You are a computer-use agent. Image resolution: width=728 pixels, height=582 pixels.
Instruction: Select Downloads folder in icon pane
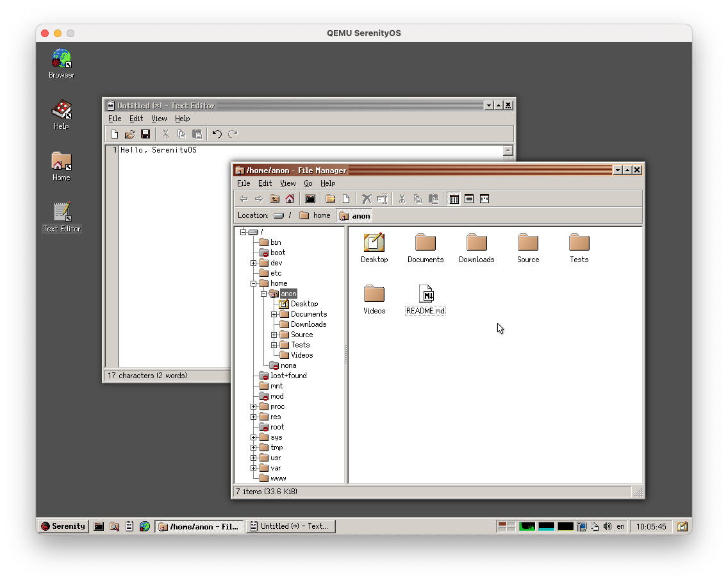[477, 249]
